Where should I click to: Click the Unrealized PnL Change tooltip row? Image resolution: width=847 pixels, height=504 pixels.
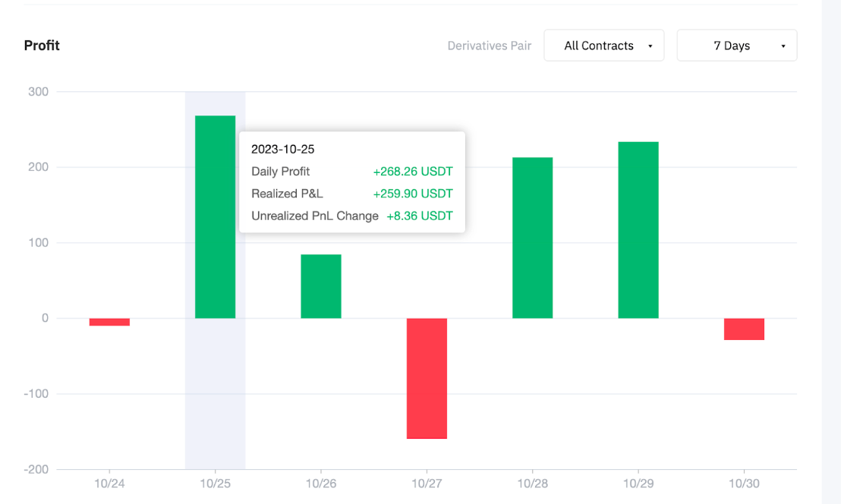point(352,216)
